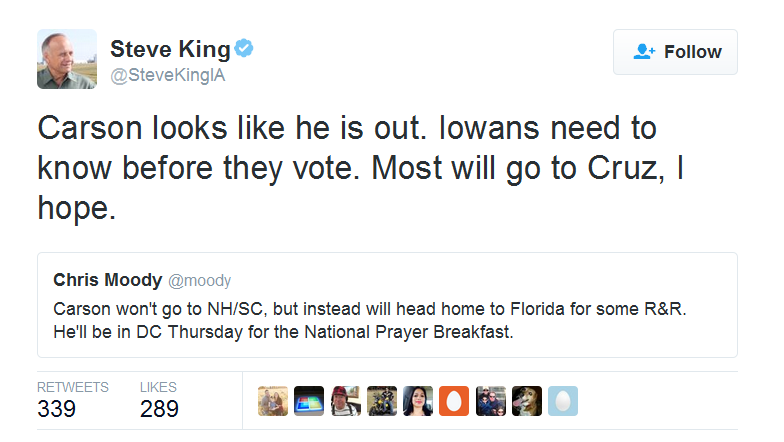Click the light blue egg avatar
This screenshot has height=442, width=784.
click(x=563, y=401)
